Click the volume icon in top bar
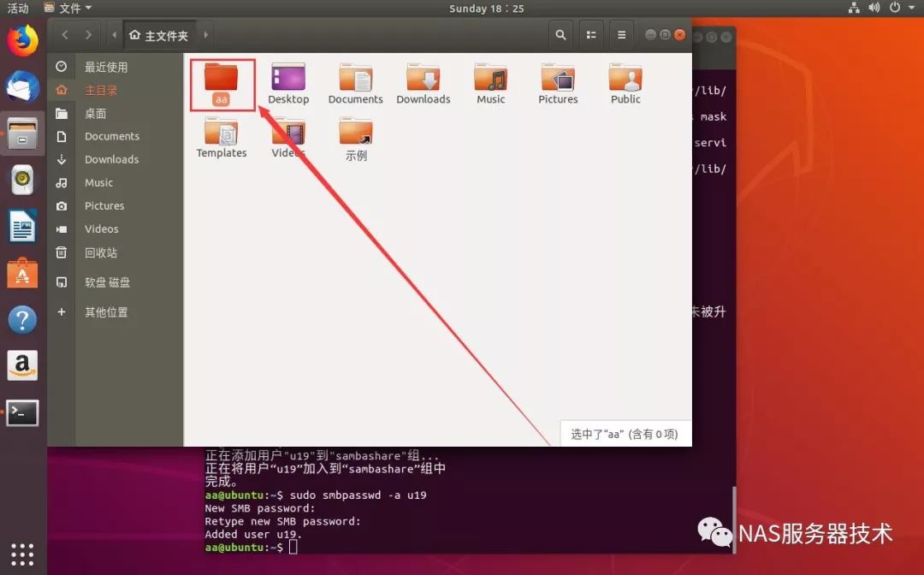The image size is (924, 575). [x=874, y=8]
